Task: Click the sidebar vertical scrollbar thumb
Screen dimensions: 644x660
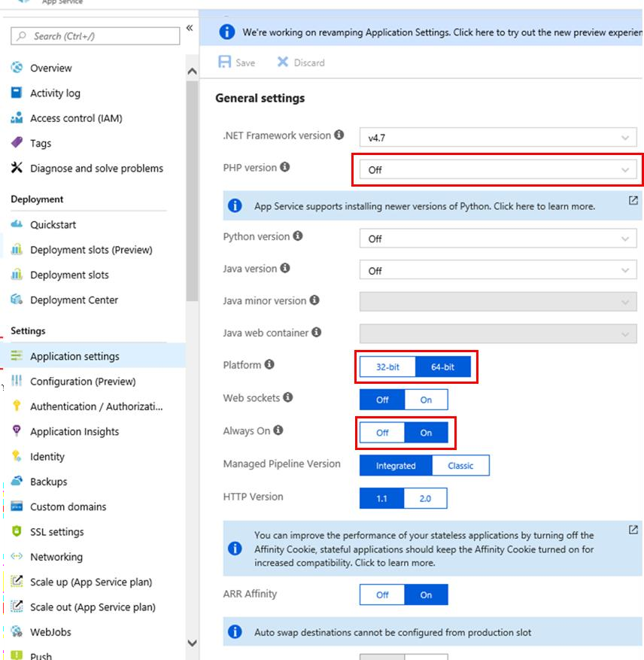Action: [192, 191]
